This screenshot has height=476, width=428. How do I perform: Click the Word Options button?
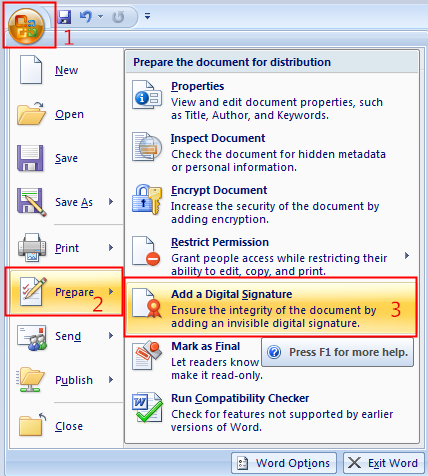coord(284,463)
